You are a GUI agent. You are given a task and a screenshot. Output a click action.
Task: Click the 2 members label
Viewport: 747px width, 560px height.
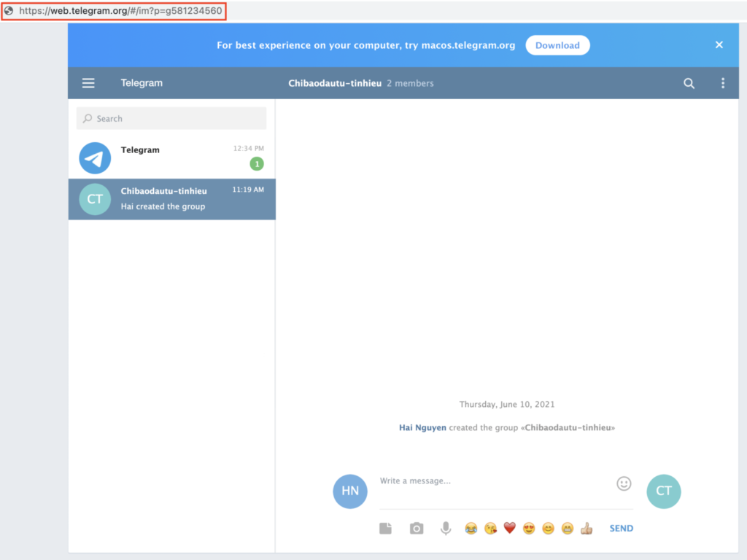[x=410, y=83]
